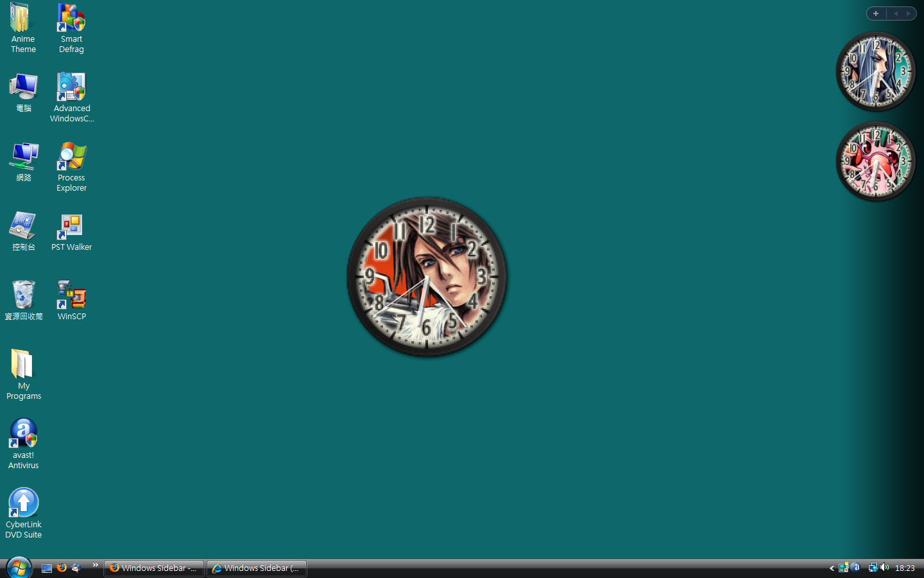Open the 控制台 control panel icon
Screen dimensions: 924x578
(x=24, y=231)
